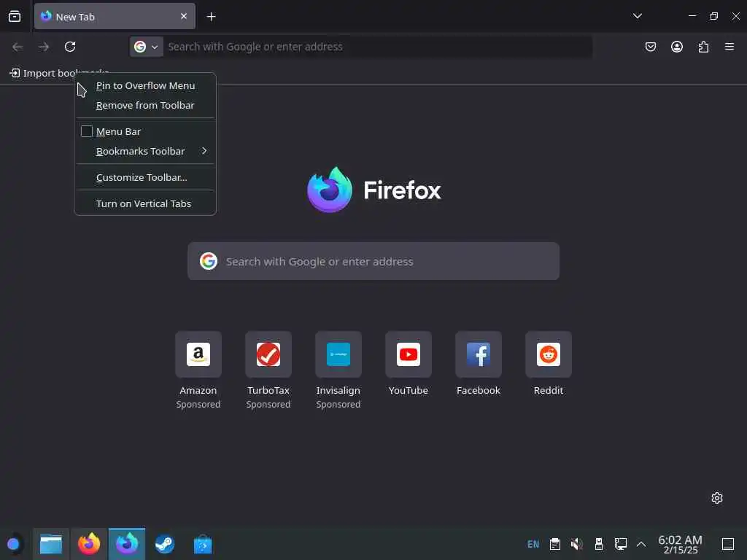Open the removable devices tray icon
The width and height of the screenshot is (747, 560).
point(599,544)
